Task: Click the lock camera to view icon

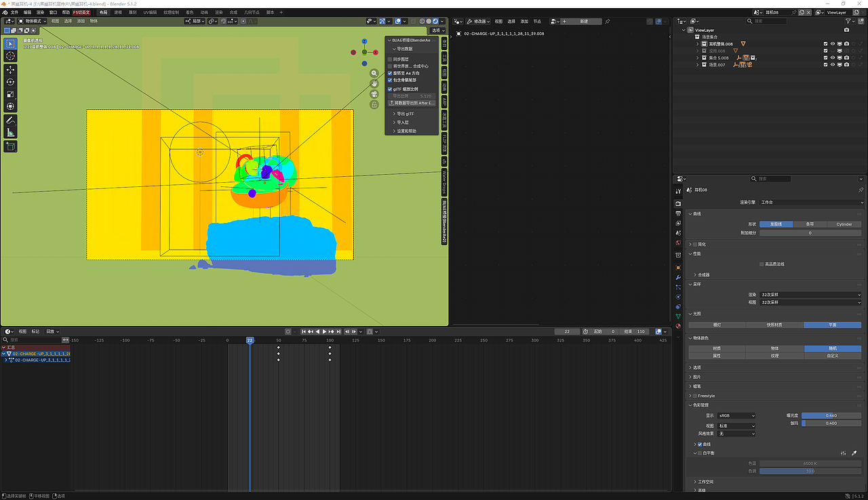Action: click(x=374, y=104)
